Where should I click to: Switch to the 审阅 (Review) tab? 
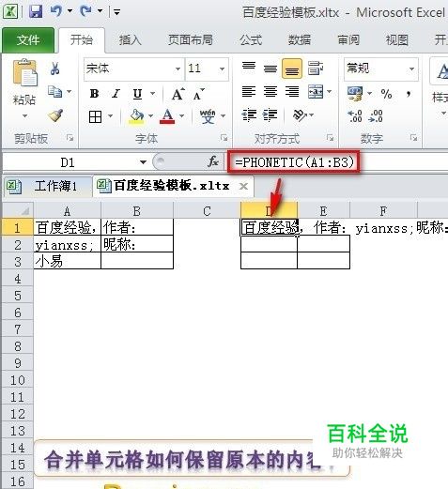point(348,40)
